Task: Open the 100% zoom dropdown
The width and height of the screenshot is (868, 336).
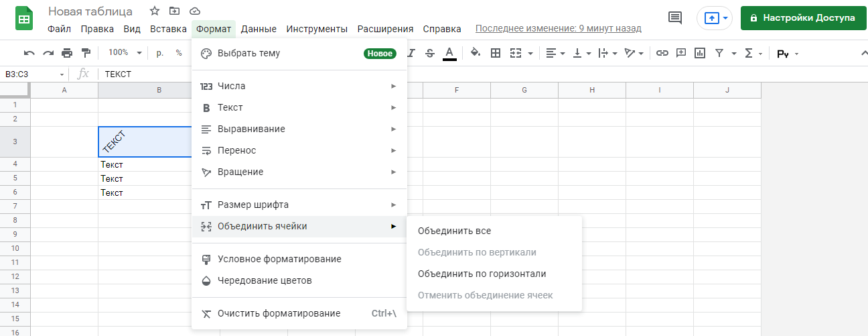Action: [x=125, y=53]
